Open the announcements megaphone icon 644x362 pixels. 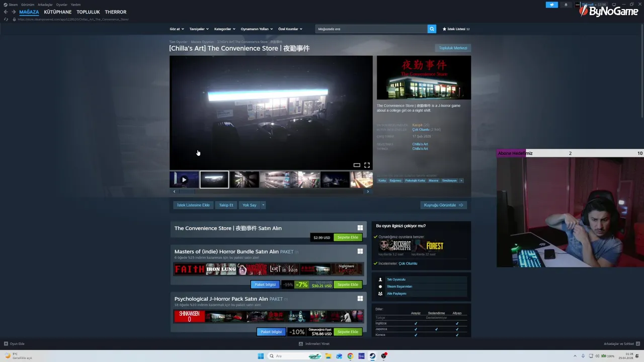click(x=552, y=5)
